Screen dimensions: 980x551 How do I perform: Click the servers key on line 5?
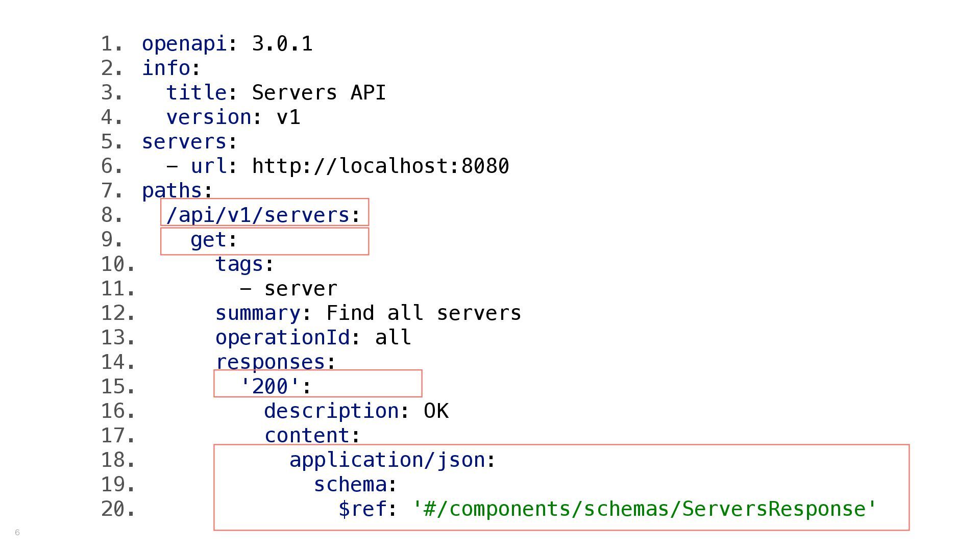click(184, 142)
